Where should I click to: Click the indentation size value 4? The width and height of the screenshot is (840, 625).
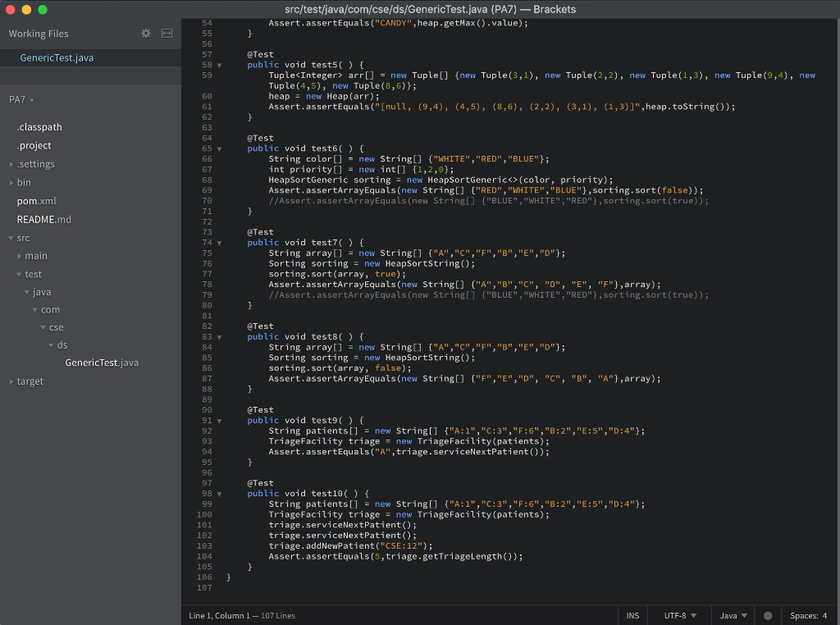pyautogui.click(x=825, y=616)
